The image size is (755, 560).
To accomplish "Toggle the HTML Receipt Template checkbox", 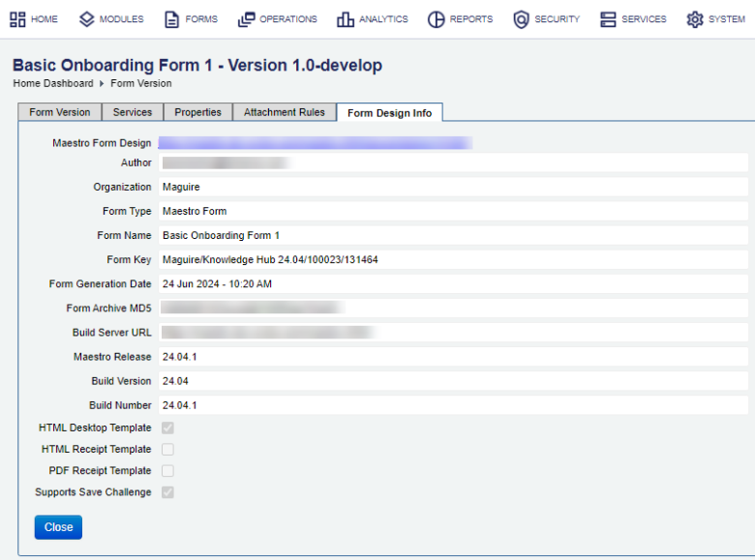I will click(x=167, y=450).
